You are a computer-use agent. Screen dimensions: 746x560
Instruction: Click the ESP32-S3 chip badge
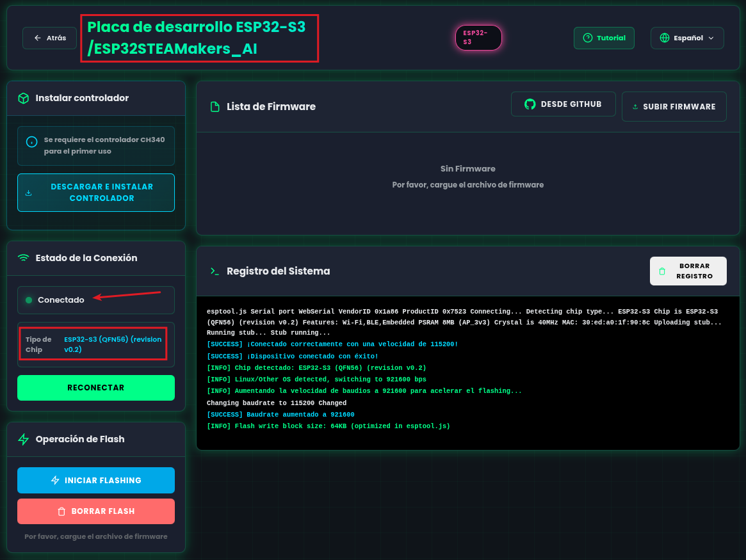(478, 38)
